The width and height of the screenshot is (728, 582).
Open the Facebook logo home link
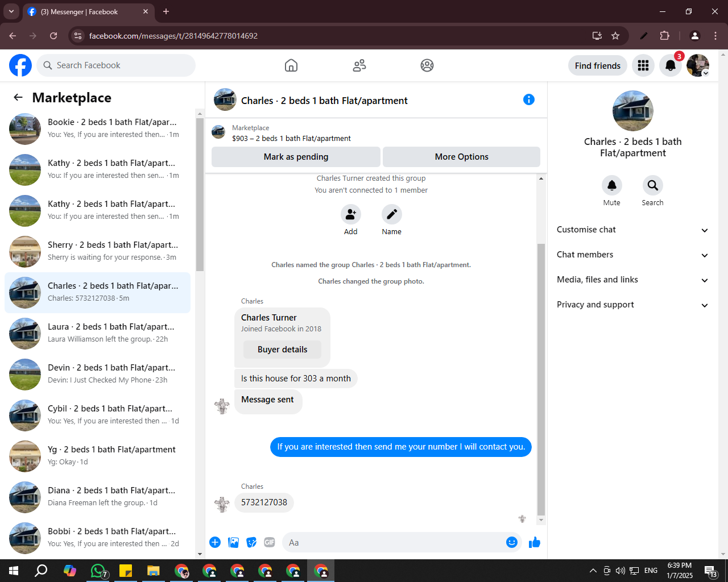[20, 65]
